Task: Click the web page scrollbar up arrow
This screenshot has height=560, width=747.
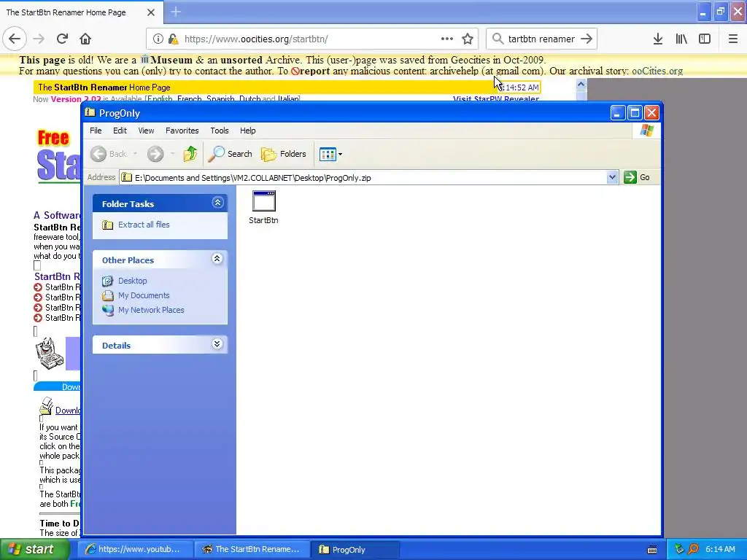Action: (x=581, y=85)
